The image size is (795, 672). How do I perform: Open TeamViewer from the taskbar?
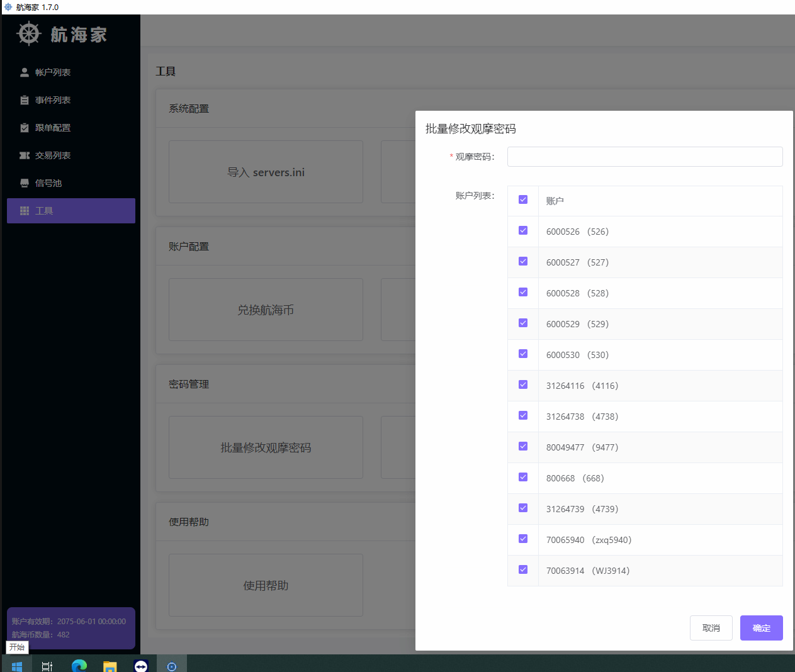point(141,666)
